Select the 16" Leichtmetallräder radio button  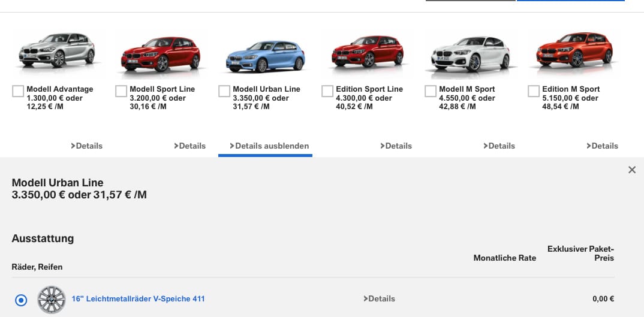(21, 300)
